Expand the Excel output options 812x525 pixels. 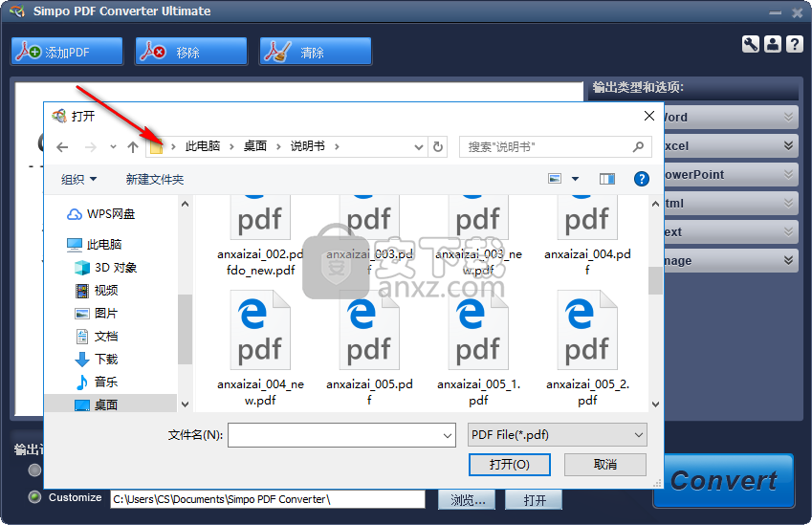pos(788,145)
